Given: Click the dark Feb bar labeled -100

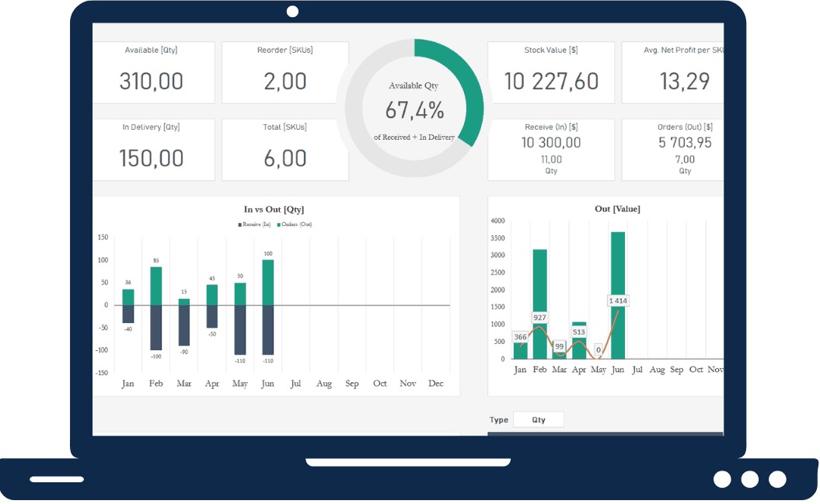Looking at the screenshot, I should pyautogui.click(x=156, y=327).
